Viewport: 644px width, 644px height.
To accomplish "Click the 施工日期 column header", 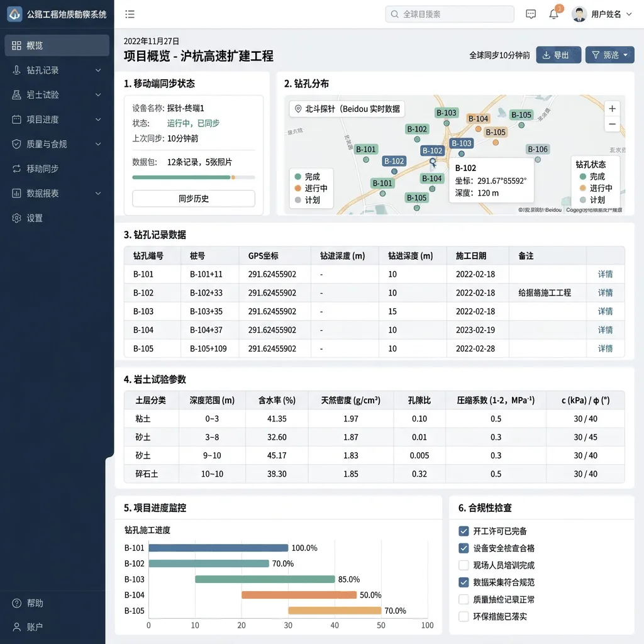I will point(471,256).
